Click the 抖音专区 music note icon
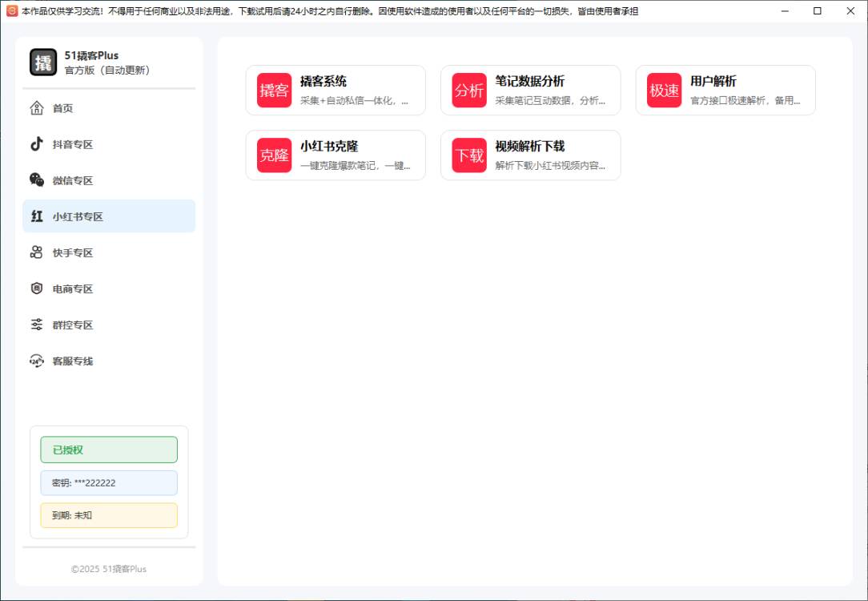The width and height of the screenshot is (868, 601). (36, 143)
